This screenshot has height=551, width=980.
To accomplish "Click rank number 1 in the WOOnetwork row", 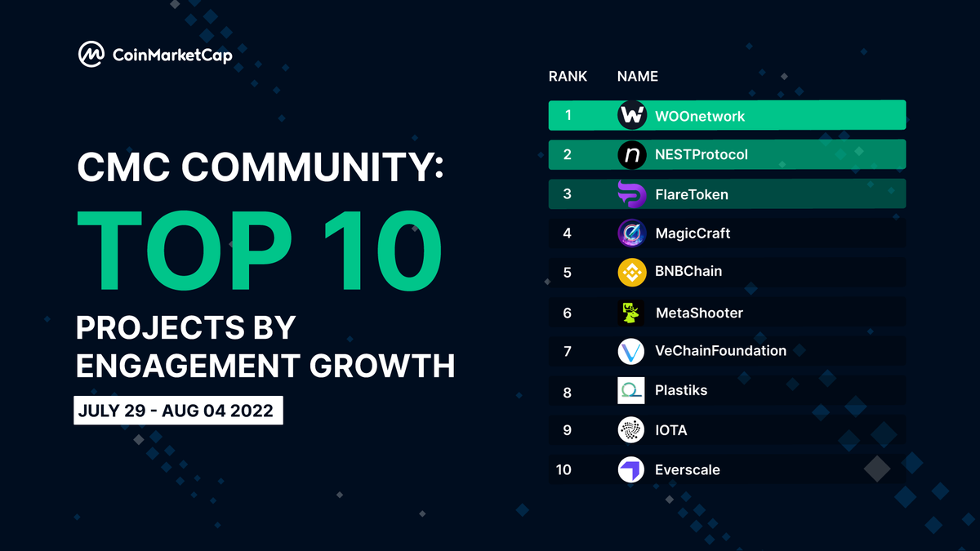I will [568, 115].
